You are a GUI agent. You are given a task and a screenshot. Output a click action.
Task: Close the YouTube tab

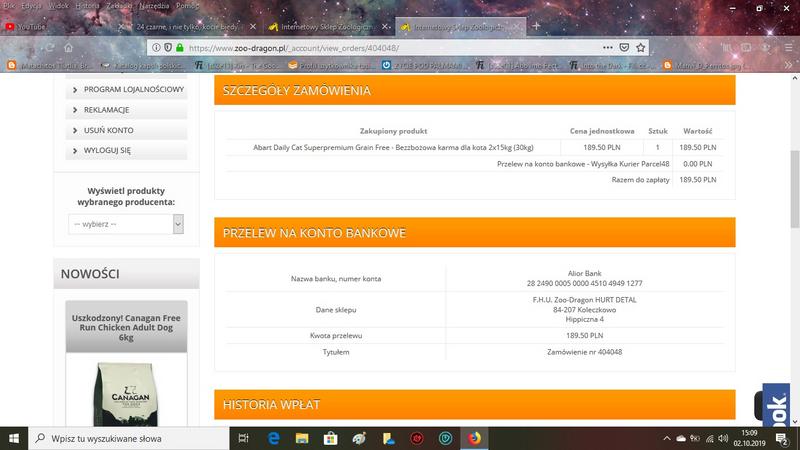(121, 26)
